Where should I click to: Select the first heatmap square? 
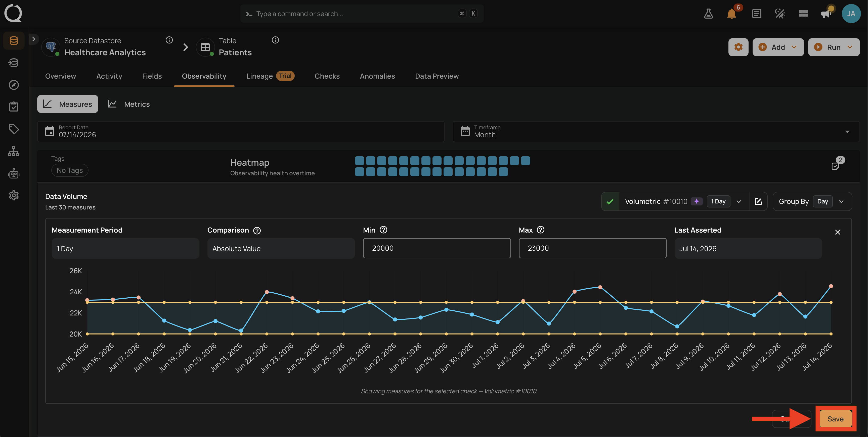coord(360,160)
